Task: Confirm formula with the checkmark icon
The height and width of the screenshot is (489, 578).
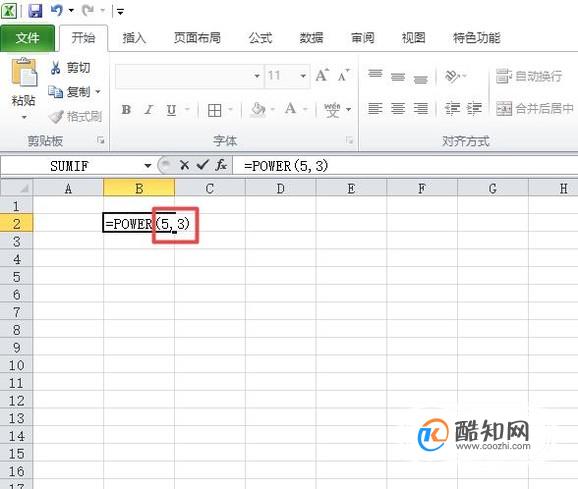Action: [x=203, y=165]
